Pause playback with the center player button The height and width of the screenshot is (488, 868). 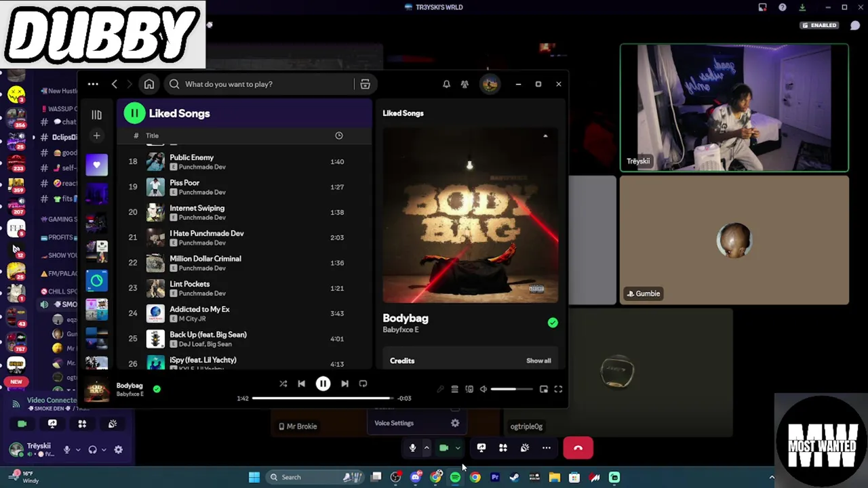point(323,384)
